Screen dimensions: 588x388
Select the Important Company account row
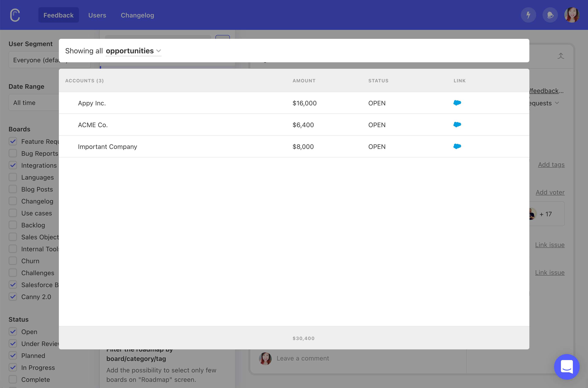pos(294,147)
